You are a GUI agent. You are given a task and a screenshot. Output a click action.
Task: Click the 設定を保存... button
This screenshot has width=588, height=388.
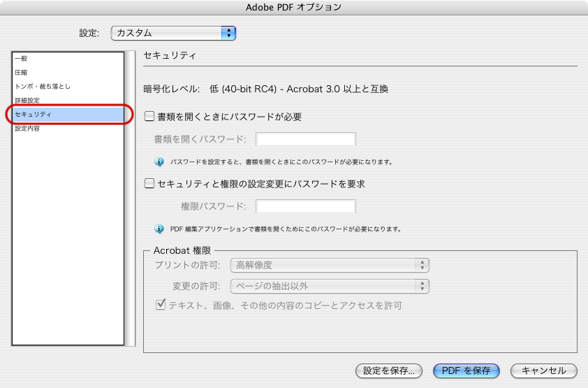click(x=389, y=371)
